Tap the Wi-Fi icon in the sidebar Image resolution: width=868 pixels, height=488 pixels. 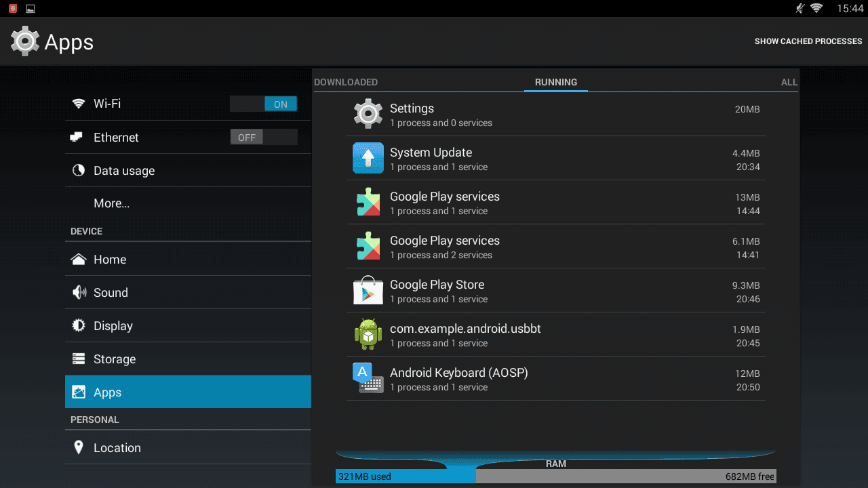[79, 104]
